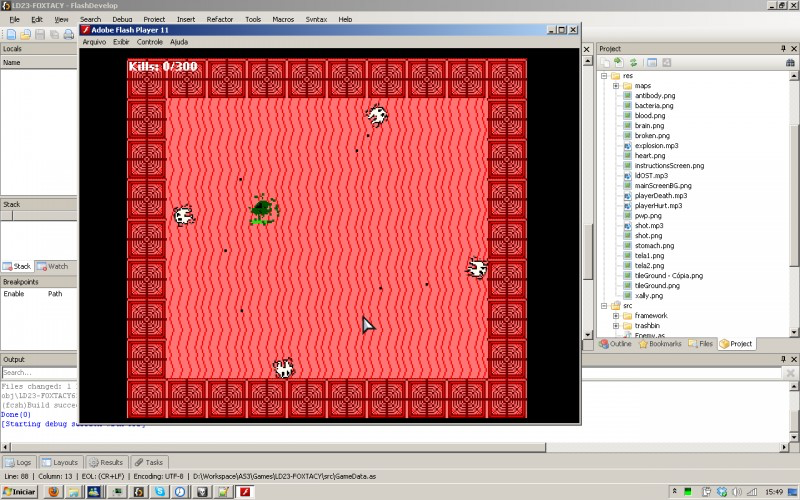Switch to the Bookmarks tab
Viewport: 800px width, 500px height.
click(x=660, y=344)
